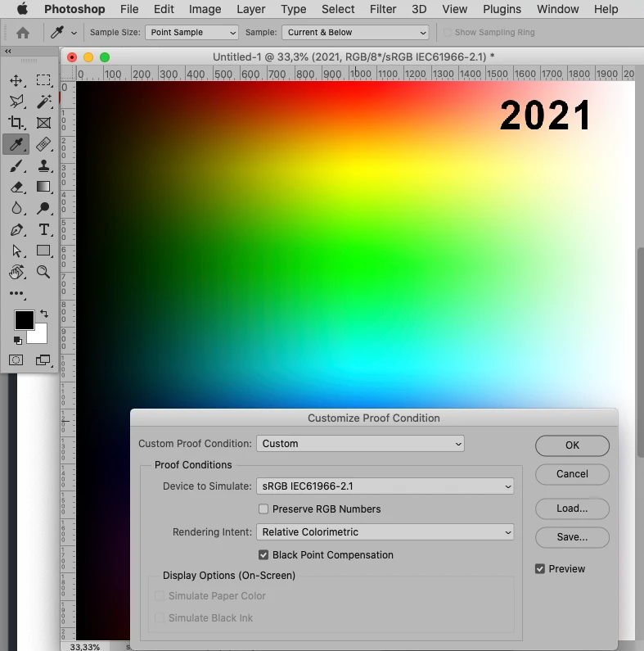Change the screen mode

click(43, 360)
